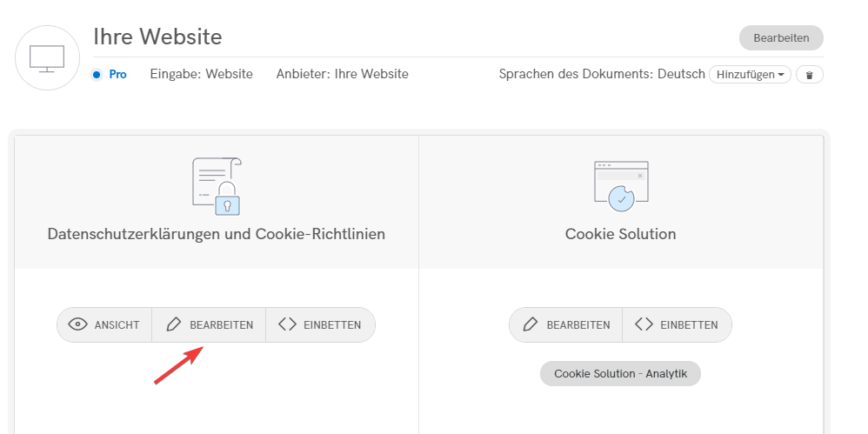Open Ansicht view of the privacy policy
Image resolution: width=868 pixels, height=434 pixels.
tap(104, 324)
